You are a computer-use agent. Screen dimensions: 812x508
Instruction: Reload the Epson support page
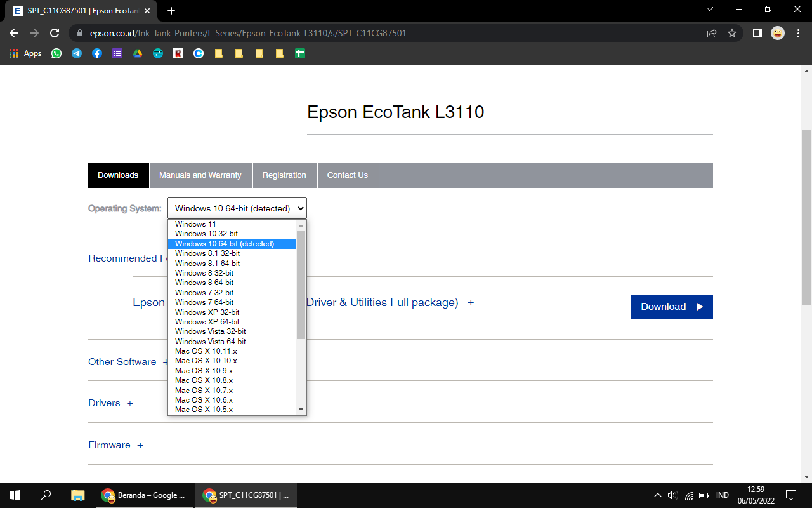click(x=55, y=33)
